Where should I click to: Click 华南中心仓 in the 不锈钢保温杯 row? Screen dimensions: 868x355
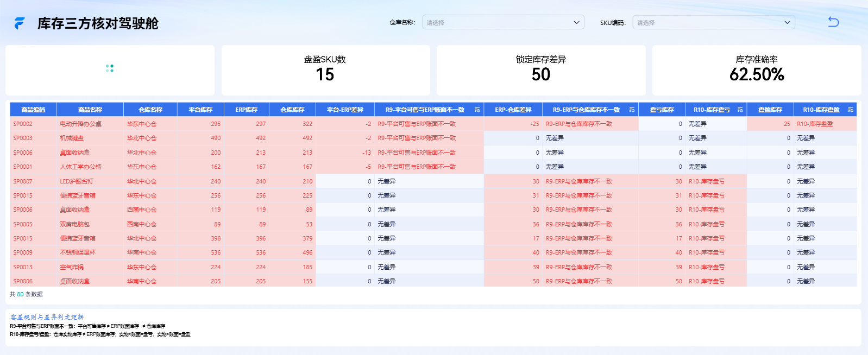142,252
